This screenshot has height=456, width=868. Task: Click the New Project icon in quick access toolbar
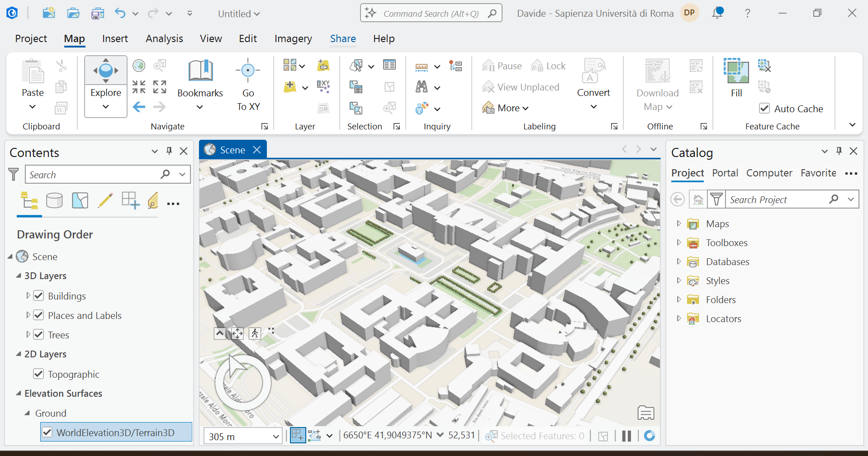click(49, 13)
